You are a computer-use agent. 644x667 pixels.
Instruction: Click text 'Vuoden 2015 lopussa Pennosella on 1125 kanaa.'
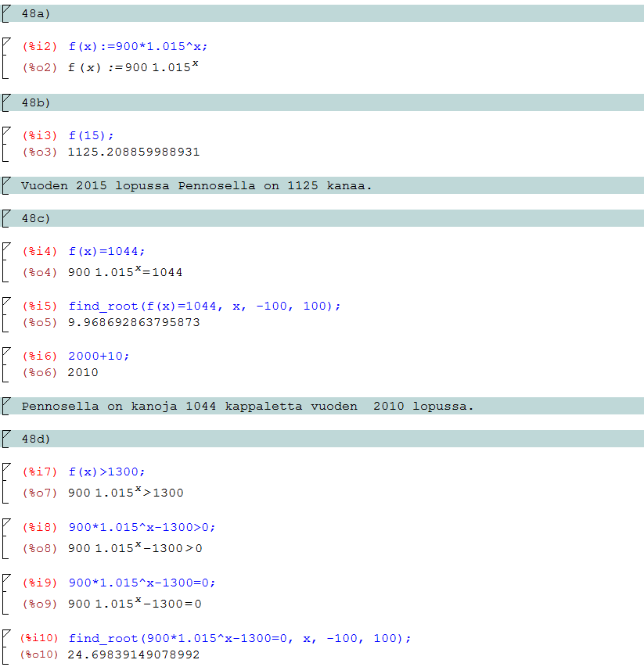click(x=196, y=186)
